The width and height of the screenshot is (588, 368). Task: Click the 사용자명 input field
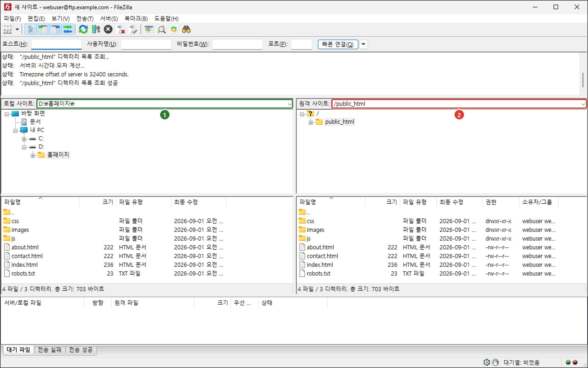pos(146,44)
